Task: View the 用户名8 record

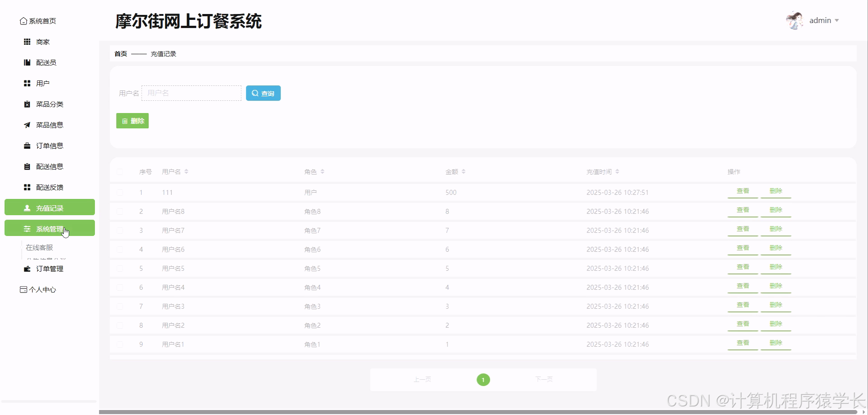Action: (743, 211)
